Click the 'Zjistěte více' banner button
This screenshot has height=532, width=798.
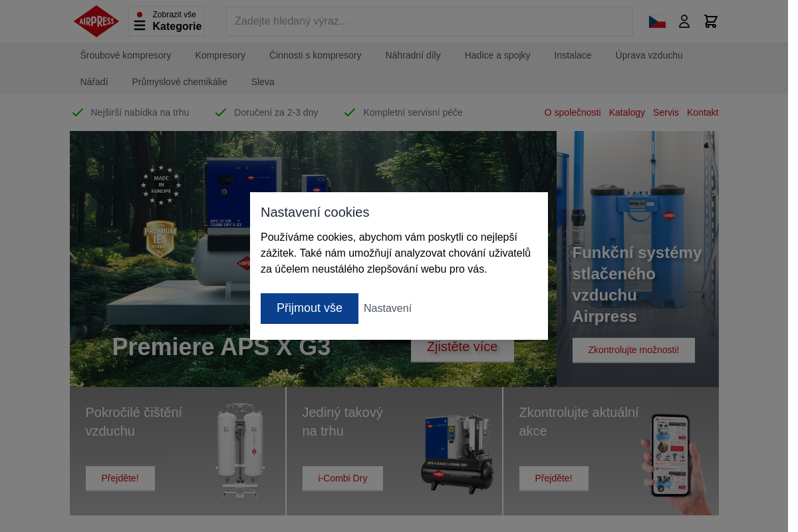tap(462, 348)
